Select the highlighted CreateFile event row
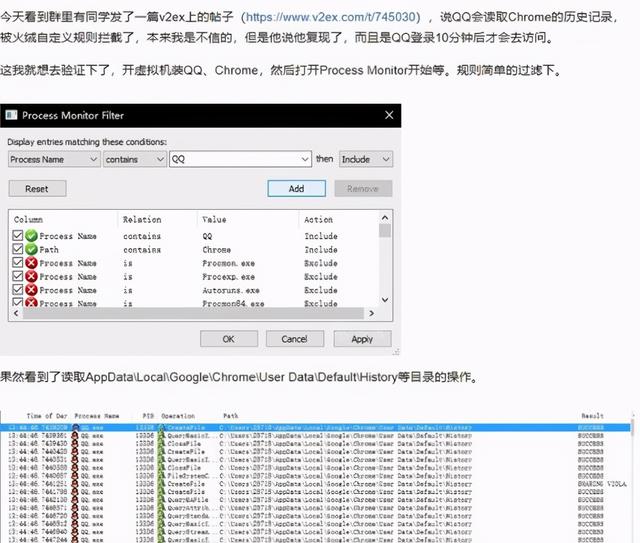 315,427
